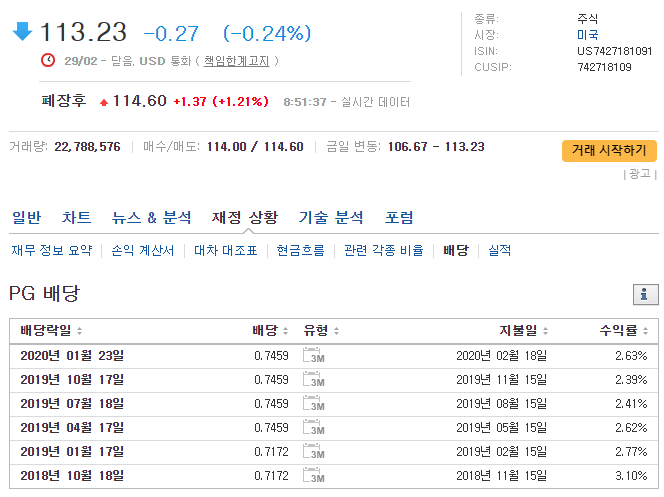Screen dimensions: 664x497
Task: Open the 포럼 tab
Action: [x=398, y=218]
